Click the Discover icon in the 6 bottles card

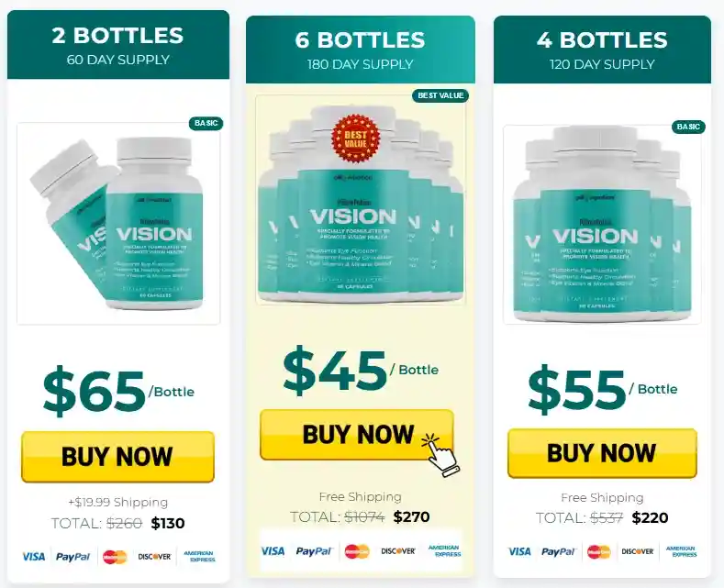click(398, 551)
